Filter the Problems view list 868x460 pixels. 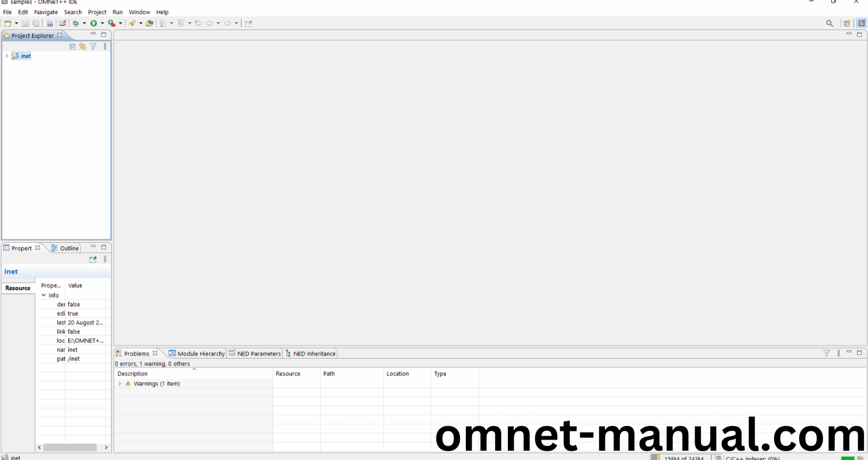827,353
